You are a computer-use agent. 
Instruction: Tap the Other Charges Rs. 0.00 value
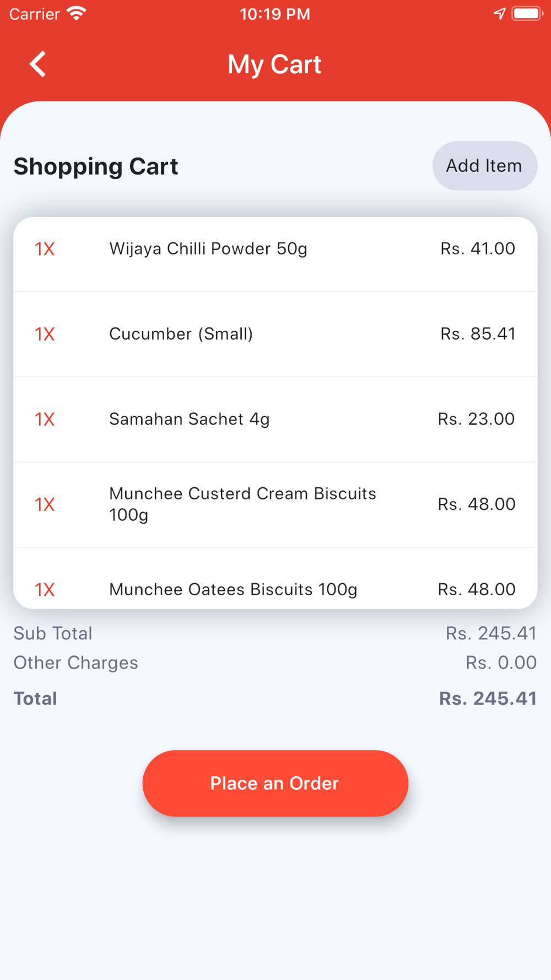click(x=501, y=663)
